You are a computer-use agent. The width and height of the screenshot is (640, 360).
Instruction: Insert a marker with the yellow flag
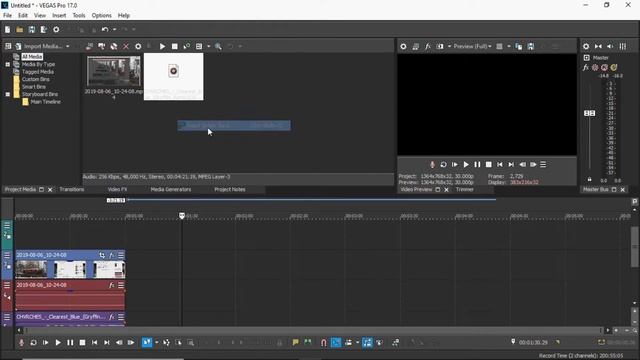296,342
